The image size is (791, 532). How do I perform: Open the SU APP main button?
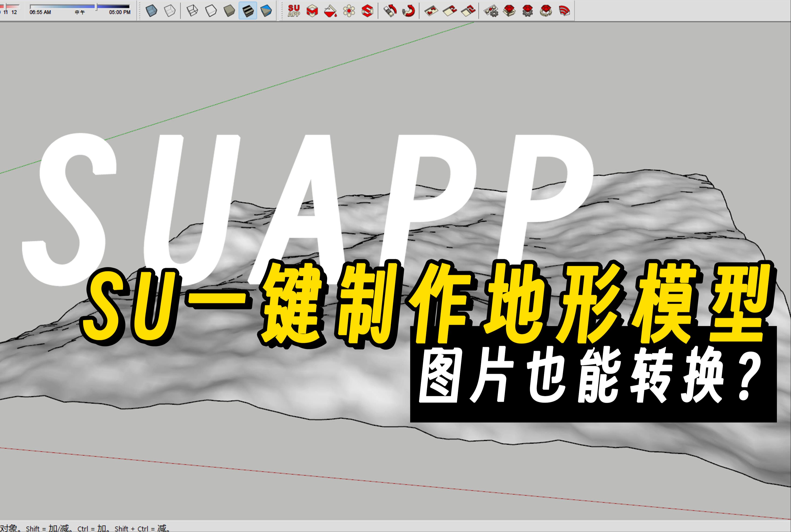pyautogui.click(x=294, y=11)
